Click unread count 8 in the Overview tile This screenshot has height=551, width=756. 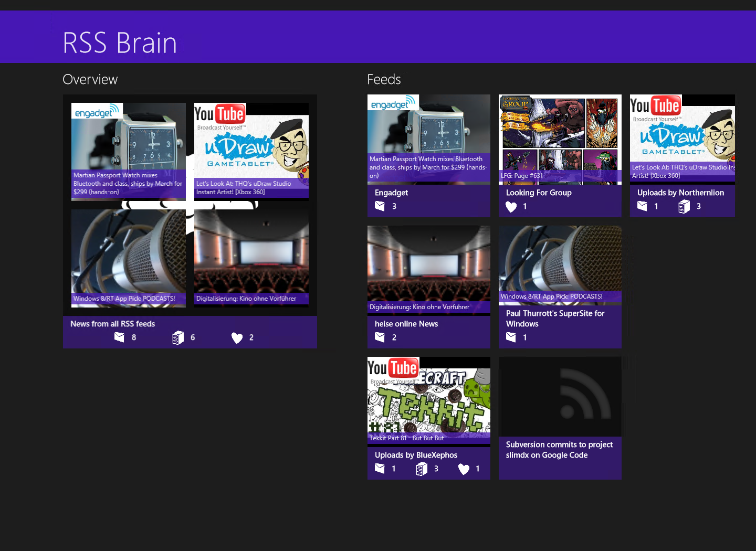click(x=134, y=337)
